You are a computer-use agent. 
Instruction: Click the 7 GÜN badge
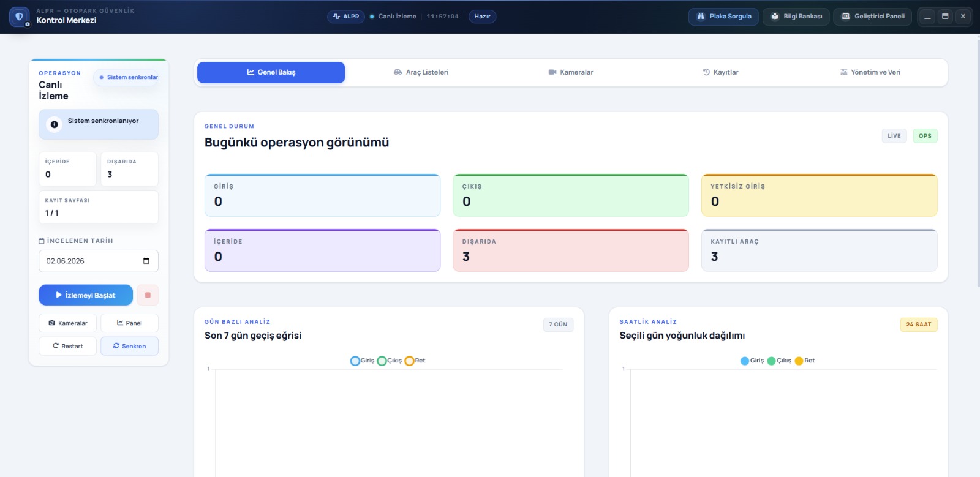[x=558, y=325]
